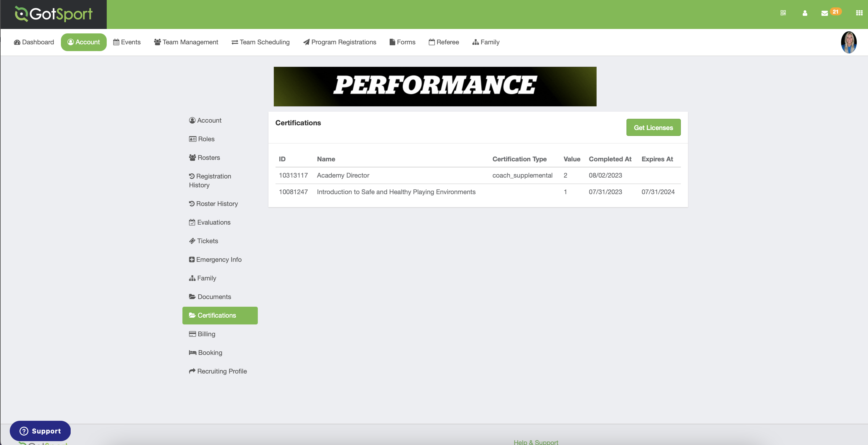Click the ID column header
868x445 pixels.
coord(282,159)
